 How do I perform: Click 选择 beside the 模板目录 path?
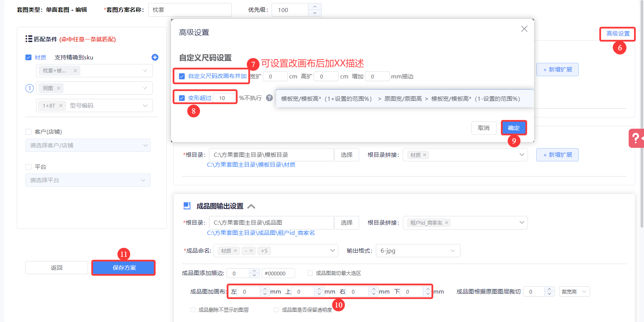[347, 155]
